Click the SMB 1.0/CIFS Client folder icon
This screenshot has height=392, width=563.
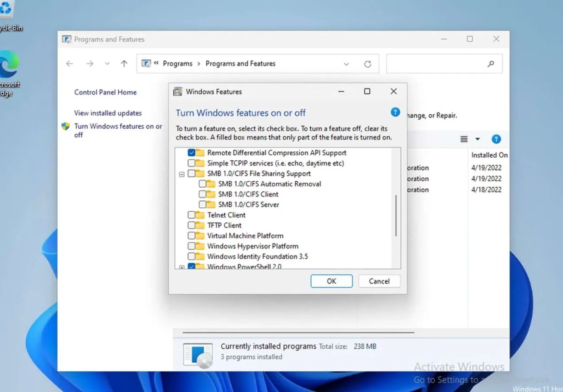[x=211, y=194]
